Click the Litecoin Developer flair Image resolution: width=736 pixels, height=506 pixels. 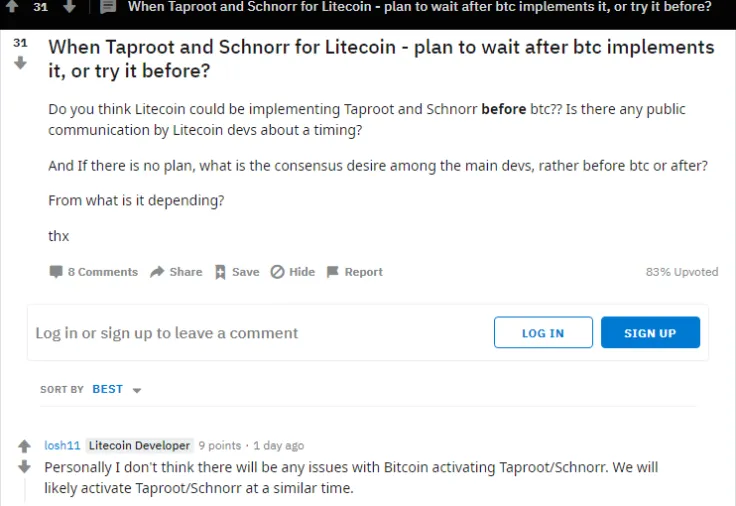click(x=138, y=445)
